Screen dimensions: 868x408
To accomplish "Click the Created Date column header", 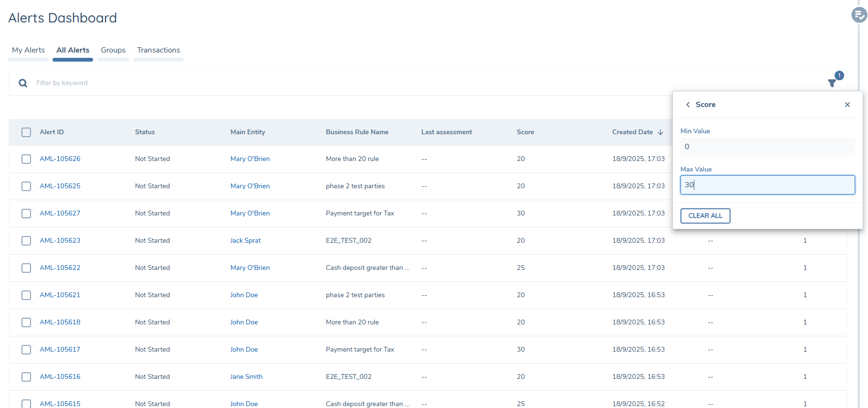I will (633, 132).
